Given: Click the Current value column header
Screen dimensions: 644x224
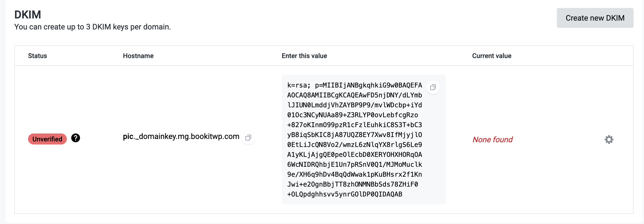Looking at the screenshot, I should 491,56.
